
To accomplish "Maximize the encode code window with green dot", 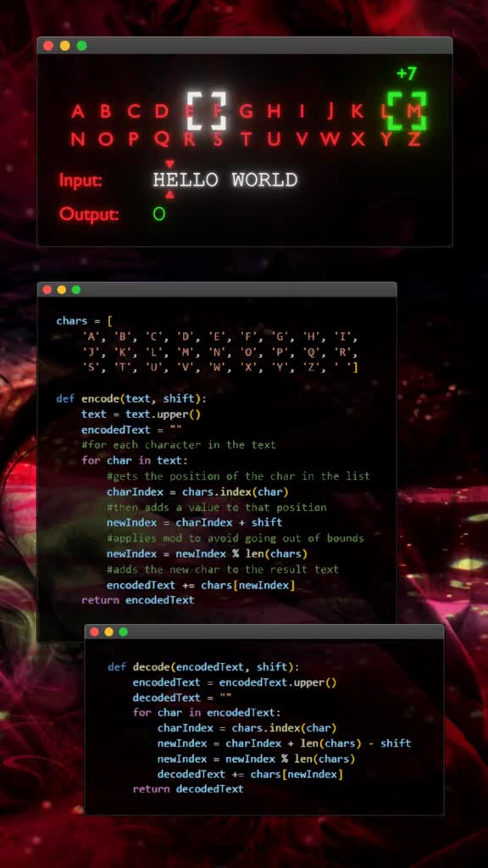I will 75,290.
